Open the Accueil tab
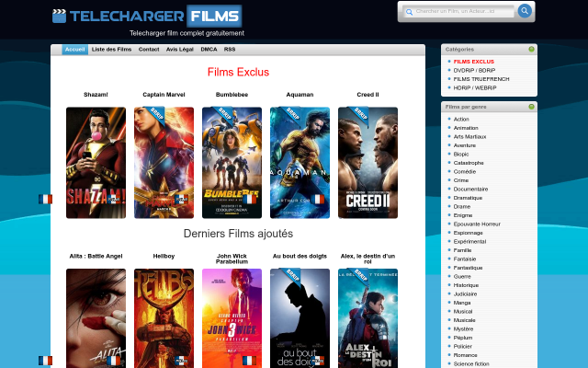 pos(74,50)
